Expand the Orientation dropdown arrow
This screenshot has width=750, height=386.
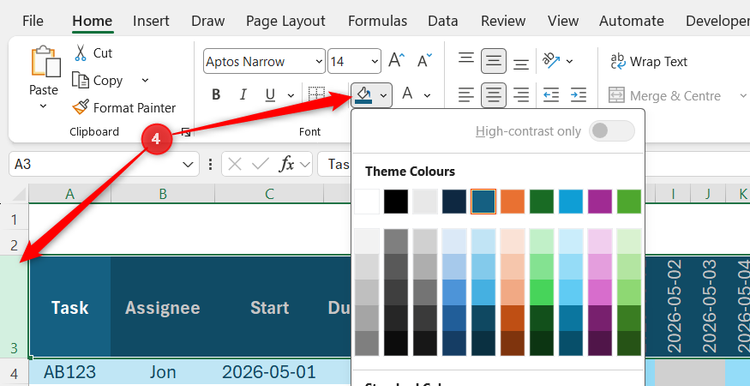(x=569, y=61)
